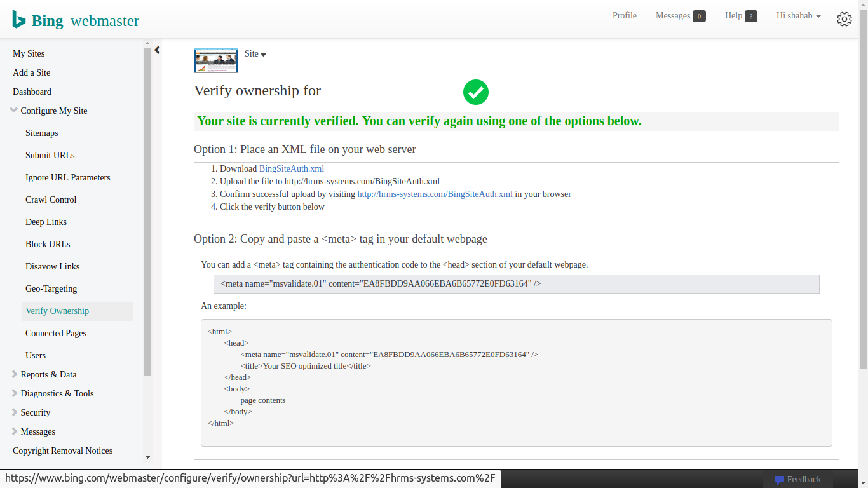Viewport: 868px width, 488px height.
Task: Click the site thumbnail image
Action: [x=216, y=60]
